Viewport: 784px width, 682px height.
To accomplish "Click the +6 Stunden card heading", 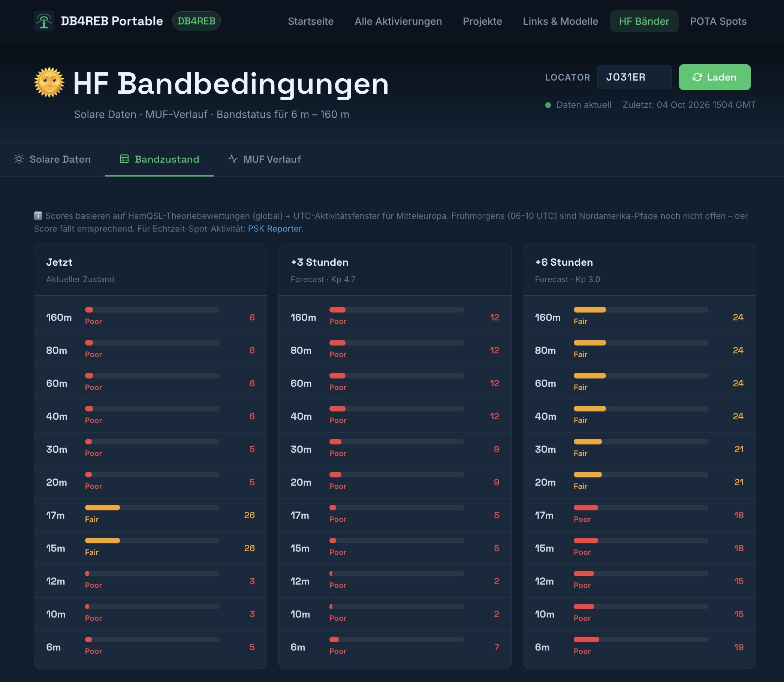I will (564, 262).
